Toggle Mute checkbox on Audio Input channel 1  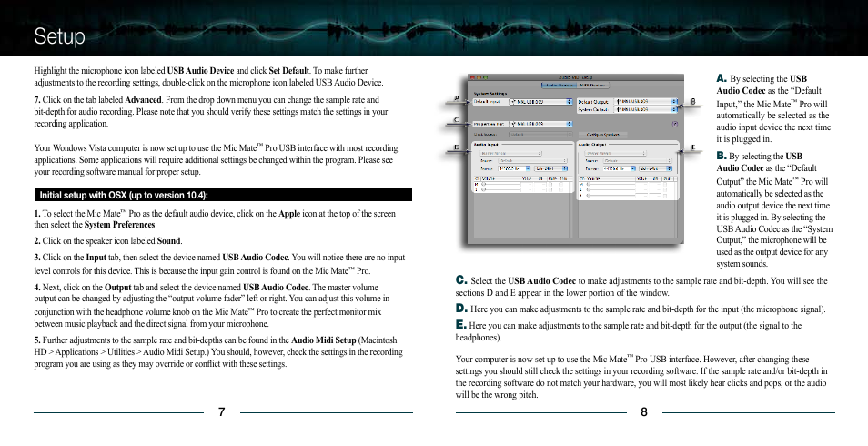coord(550,189)
